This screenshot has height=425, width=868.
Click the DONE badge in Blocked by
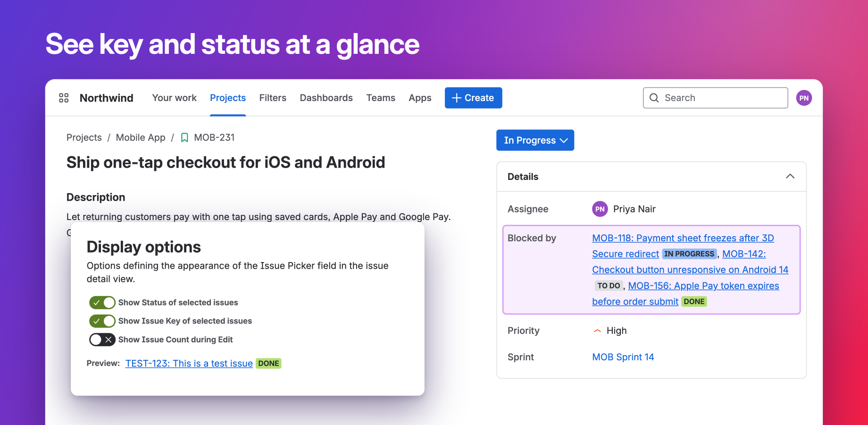[x=694, y=302]
